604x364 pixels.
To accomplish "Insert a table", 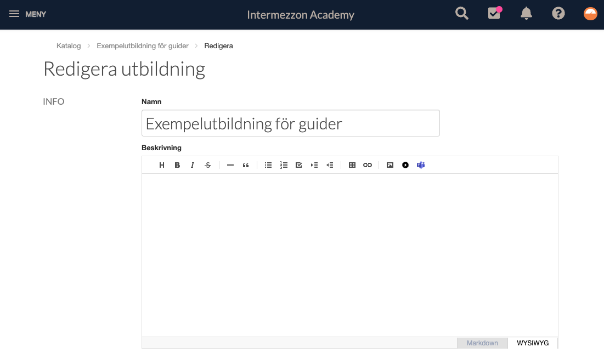I will pyautogui.click(x=352, y=165).
